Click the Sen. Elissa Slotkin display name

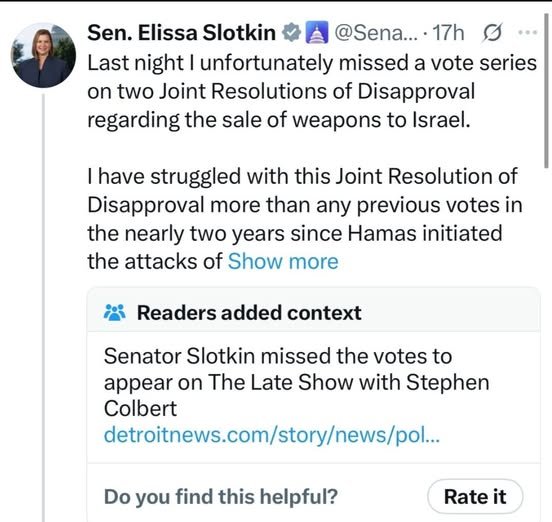pos(181,33)
